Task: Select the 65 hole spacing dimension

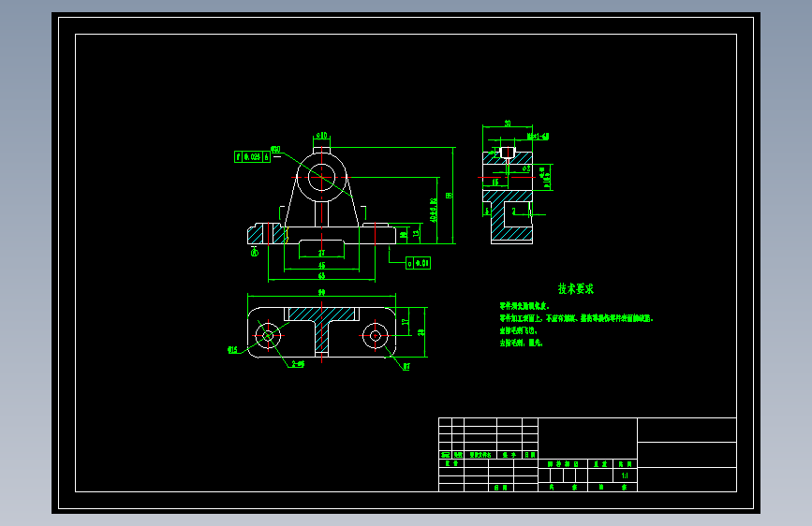Action: (x=321, y=276)
